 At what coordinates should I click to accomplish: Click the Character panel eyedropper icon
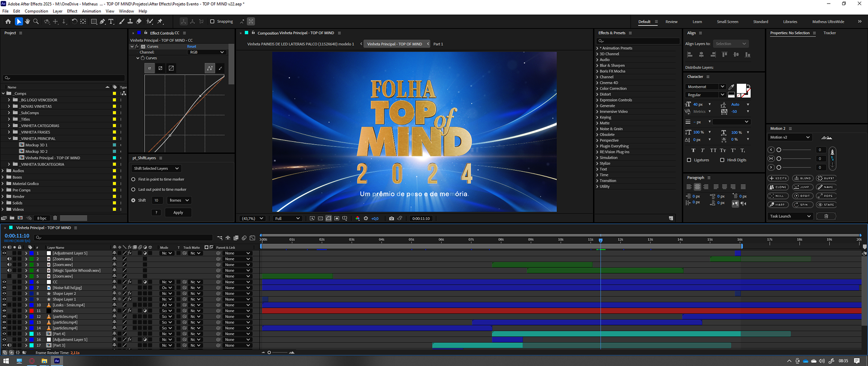(731, 87)
